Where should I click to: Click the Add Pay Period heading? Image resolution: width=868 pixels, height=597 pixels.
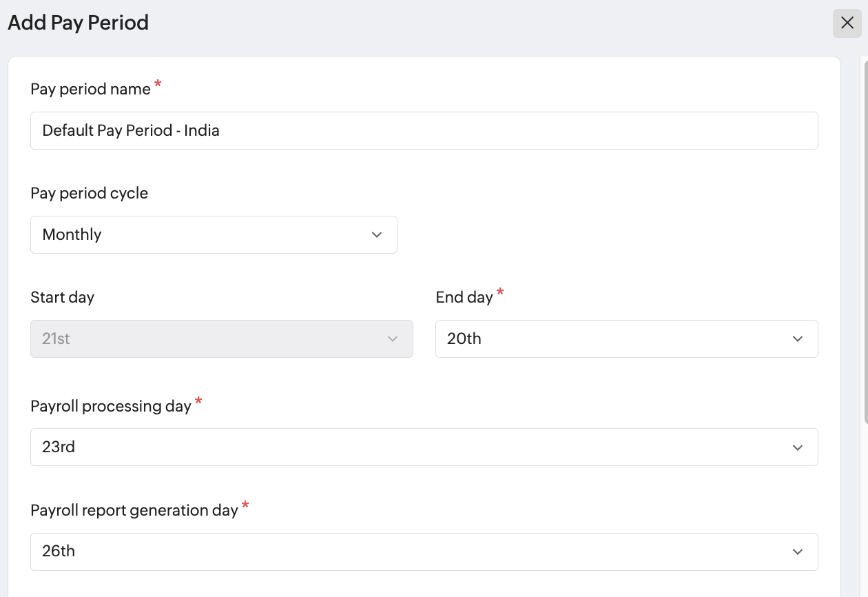point(78,23)
